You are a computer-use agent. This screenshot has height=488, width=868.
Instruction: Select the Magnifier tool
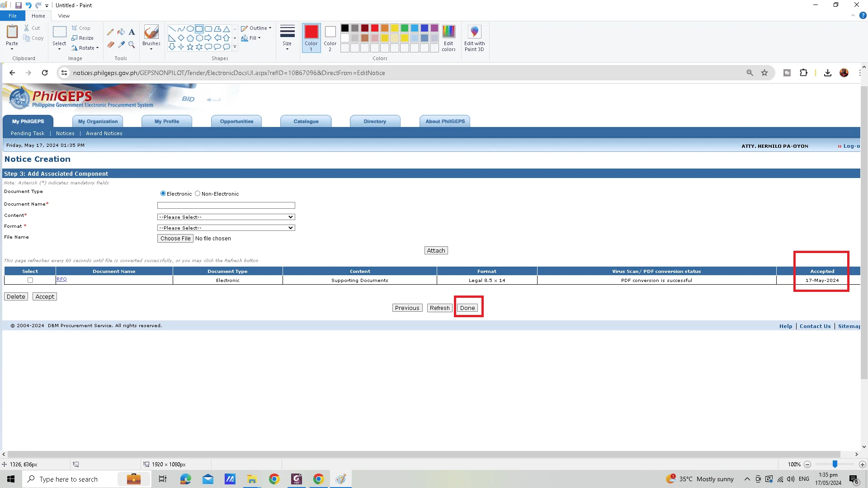pyautogui.click(x=132, y=44)
